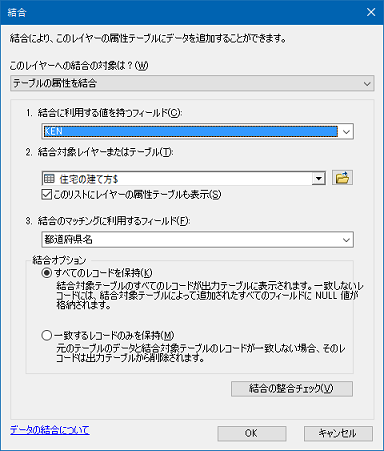Viewport: 384px width, 451px height.
Task: Confirm the join with OK
Action: 252,433
